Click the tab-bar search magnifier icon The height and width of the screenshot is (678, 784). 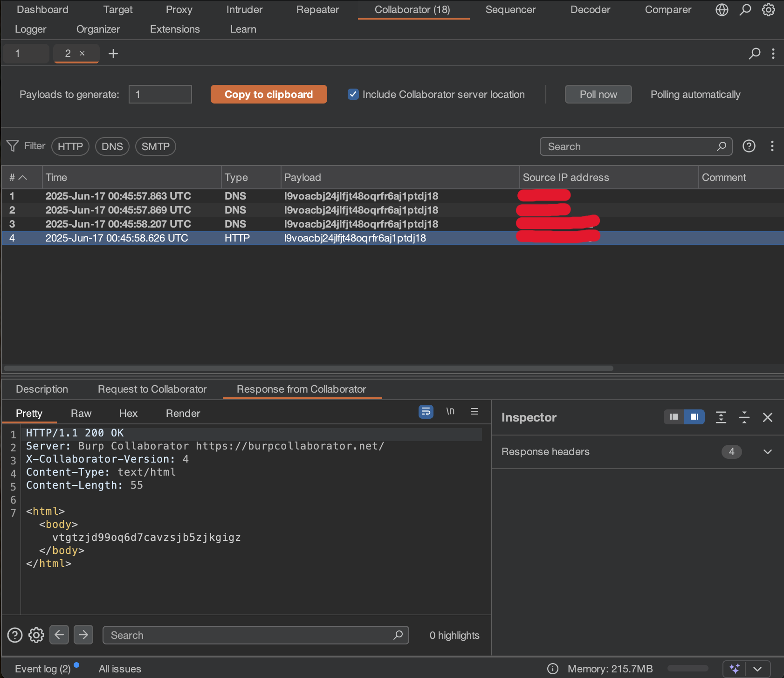click(x=754, y=54)
